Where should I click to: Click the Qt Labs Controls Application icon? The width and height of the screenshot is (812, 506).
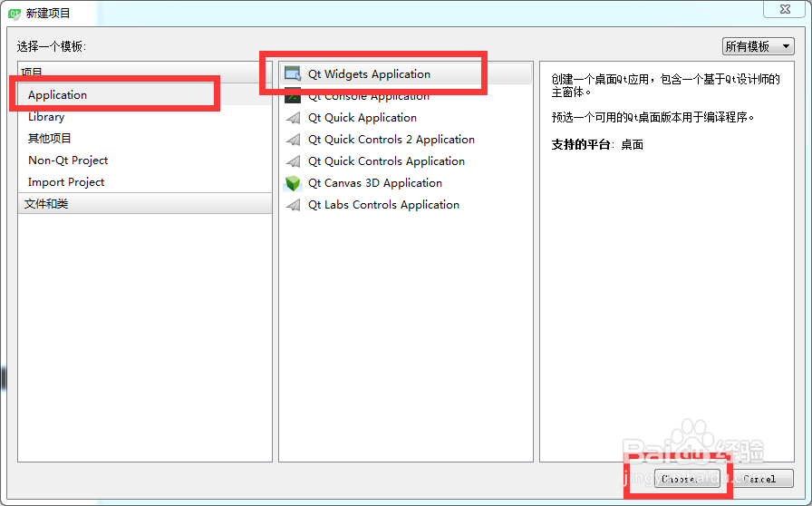click(293, 205)
